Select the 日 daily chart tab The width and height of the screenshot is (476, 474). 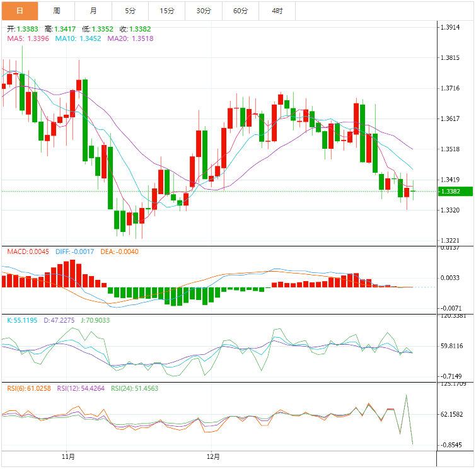[20, 11]
